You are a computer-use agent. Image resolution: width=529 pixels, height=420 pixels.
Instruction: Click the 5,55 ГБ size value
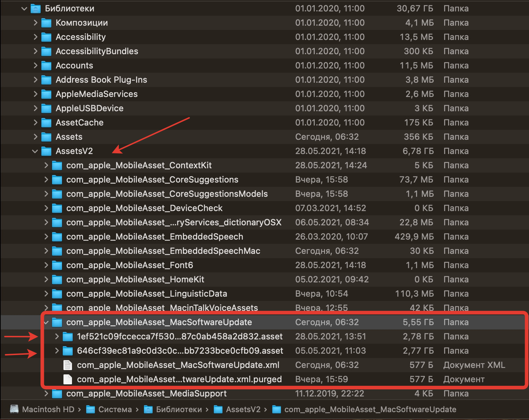(x=418, y=322)
